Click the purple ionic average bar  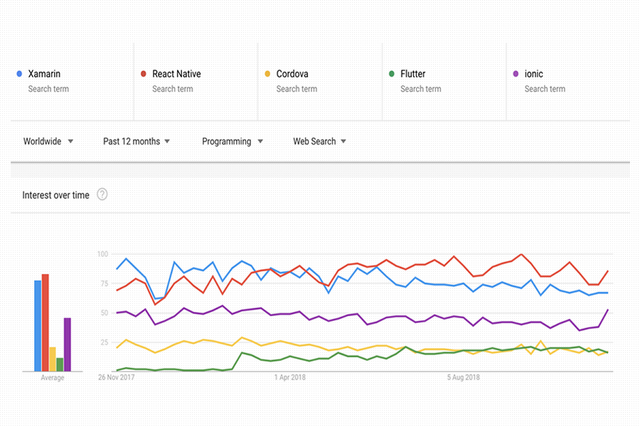(67, 344)
